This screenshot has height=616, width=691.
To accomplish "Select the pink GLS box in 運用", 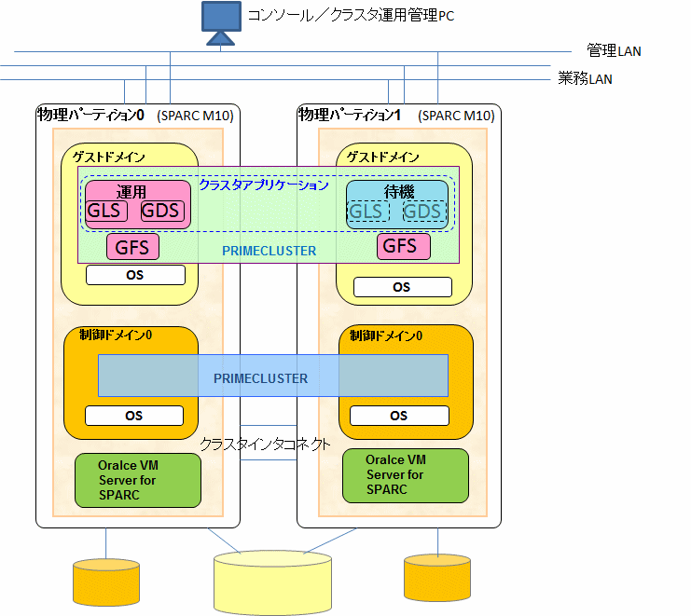I will click(x=106, y=211).
